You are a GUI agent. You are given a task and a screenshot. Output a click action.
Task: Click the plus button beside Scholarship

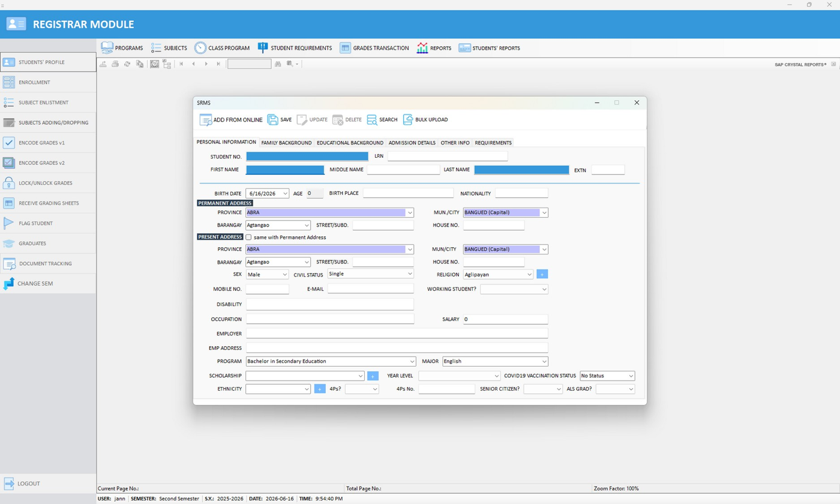coord(373,376)
